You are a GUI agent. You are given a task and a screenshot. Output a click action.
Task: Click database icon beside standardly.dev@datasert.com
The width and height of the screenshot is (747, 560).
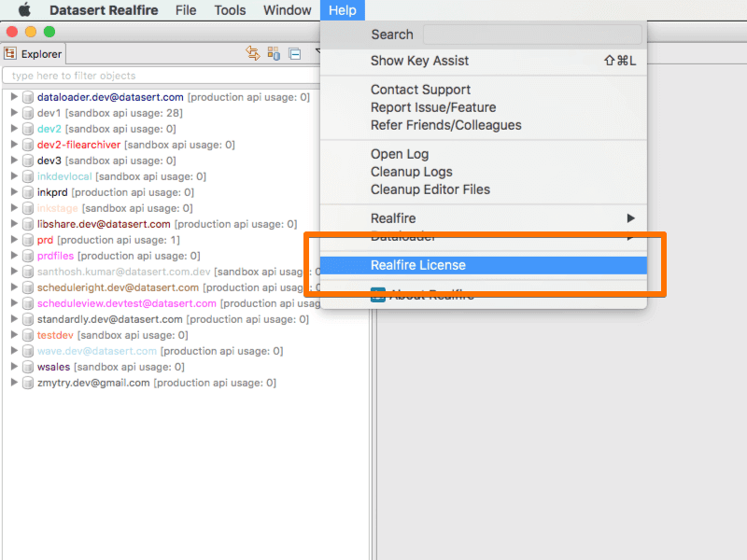(x=28, y=319)
